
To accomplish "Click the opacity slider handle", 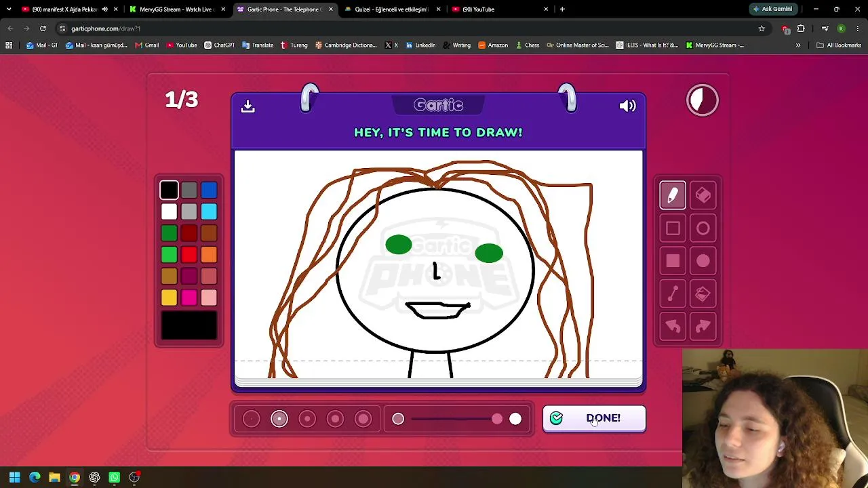I will tap(497, 419).
